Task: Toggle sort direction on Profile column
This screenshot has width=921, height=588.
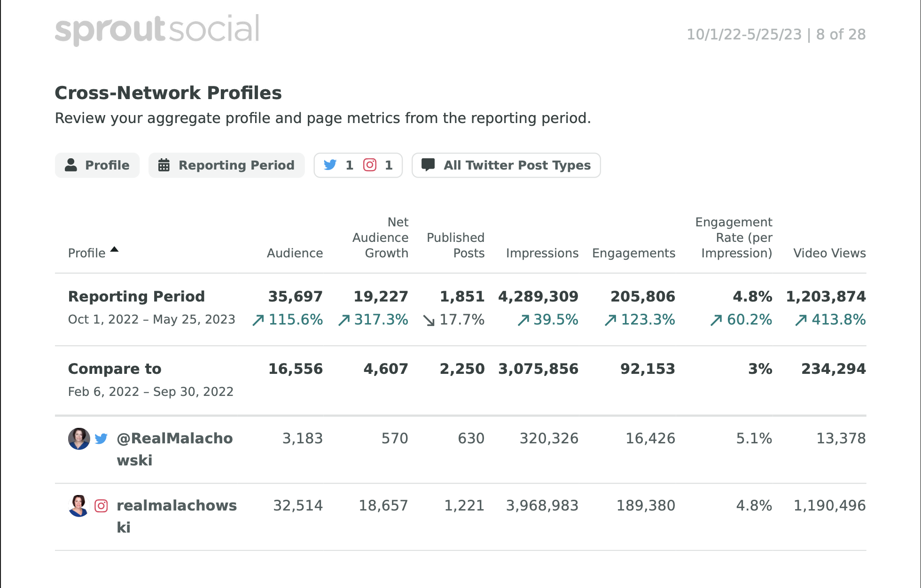Action: pos(115,249)
